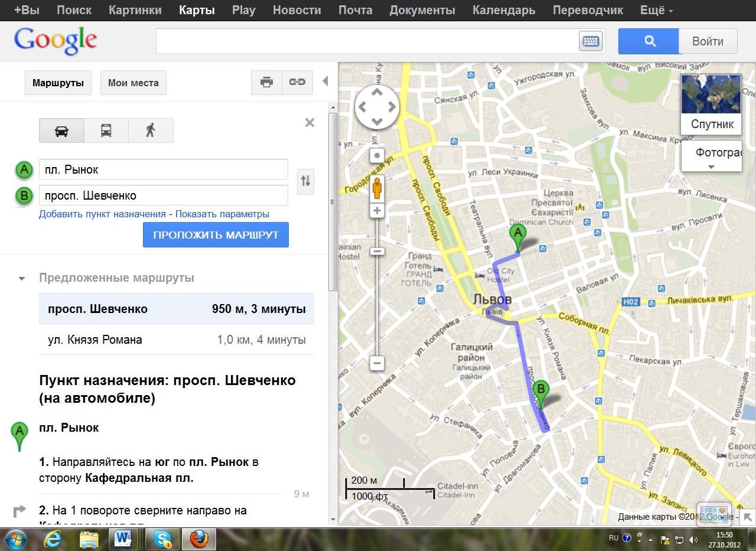756x551 pixels.
Task: Switch to public transit mode
Action: (x=106, y=131)
